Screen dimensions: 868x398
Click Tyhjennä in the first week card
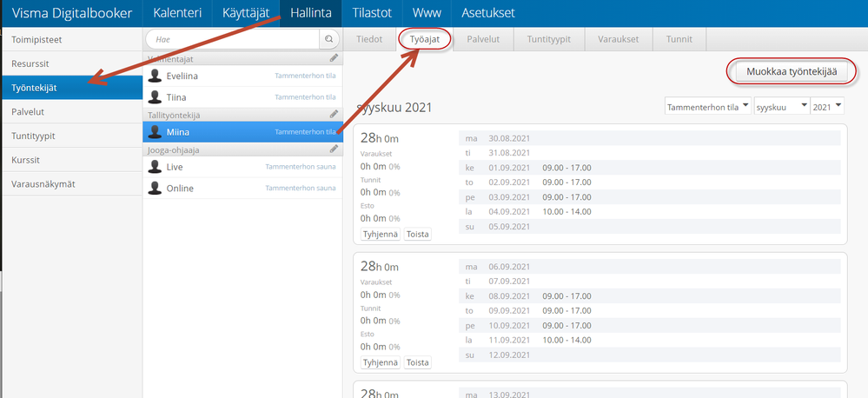pyautogui.click(x=381, y=234)
